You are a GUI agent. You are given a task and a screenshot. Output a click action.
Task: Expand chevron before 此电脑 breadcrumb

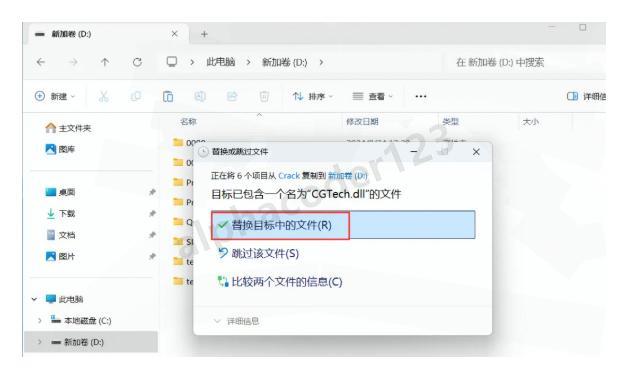192,62
